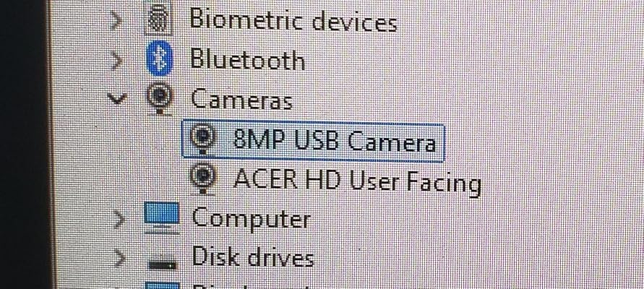Select the Disk drives label
The image size is (644, 289).
(253, 257)
